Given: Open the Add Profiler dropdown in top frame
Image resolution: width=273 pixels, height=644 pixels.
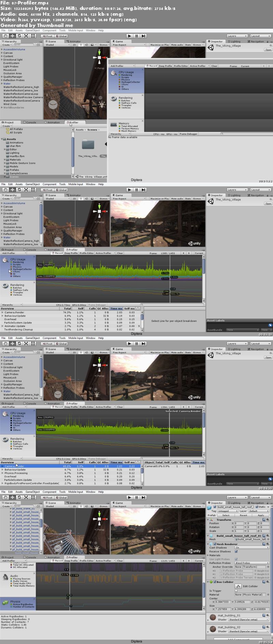Looking at the screenshot, I should point(122,66).
